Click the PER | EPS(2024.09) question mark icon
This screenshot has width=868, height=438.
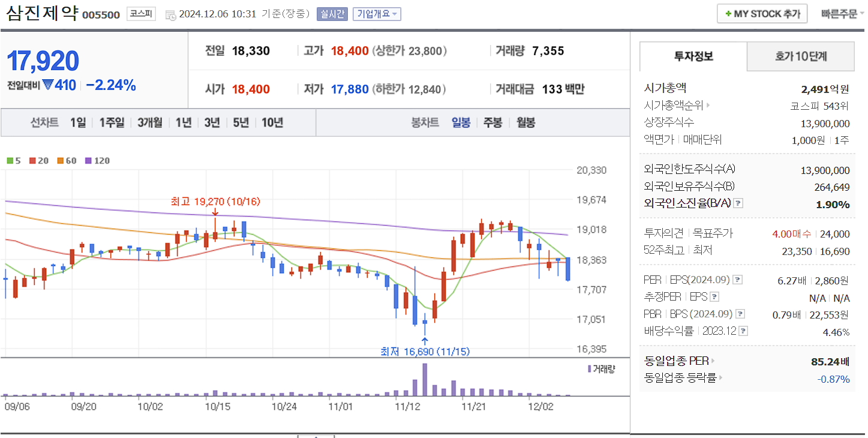739,279
